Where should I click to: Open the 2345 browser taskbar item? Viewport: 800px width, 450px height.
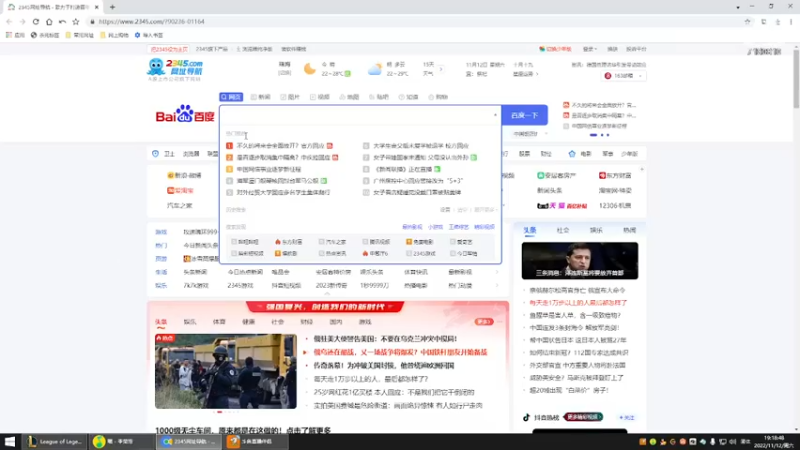(189, 441)
